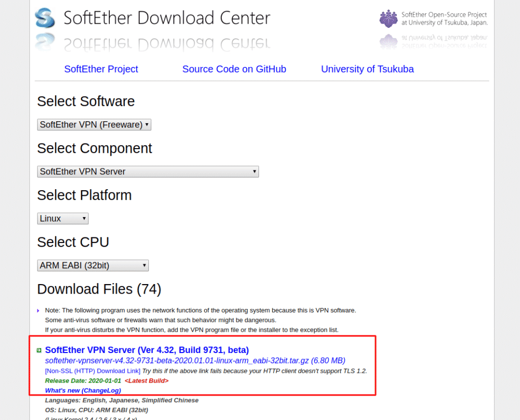This screenshot has height=420, width=520.
Task: Use the Non-SSL (HTTP) Download Link
Action: [93, 371]
